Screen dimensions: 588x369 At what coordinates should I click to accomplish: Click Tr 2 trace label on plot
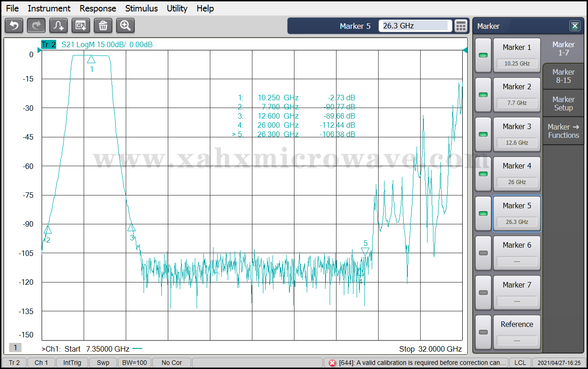pyautogui.click(x=48, y=44)
